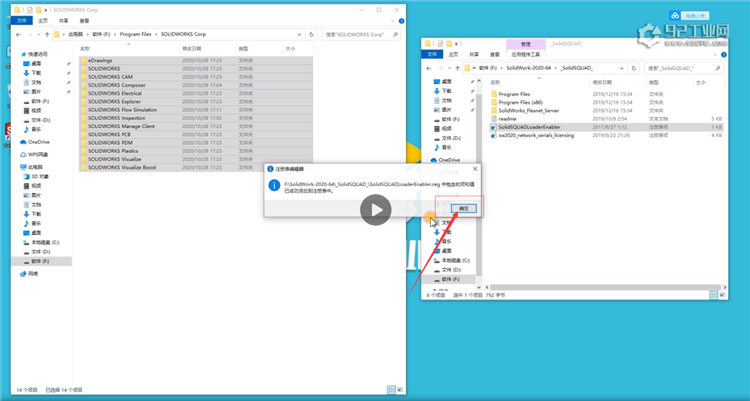This screenshot has height=401, width=750.
Task: Go back in the SOLIDWORKS Corp window
Action: point(18,34)
